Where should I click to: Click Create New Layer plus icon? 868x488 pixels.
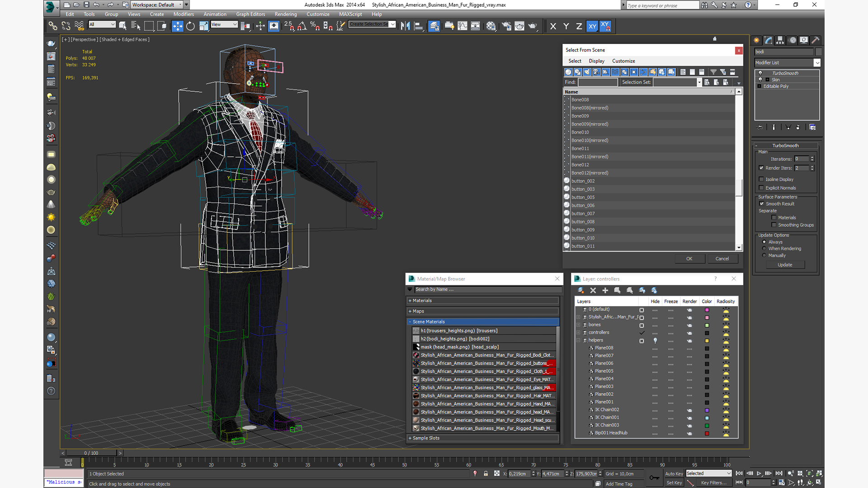pyautogui.click(x=605, y=291)
